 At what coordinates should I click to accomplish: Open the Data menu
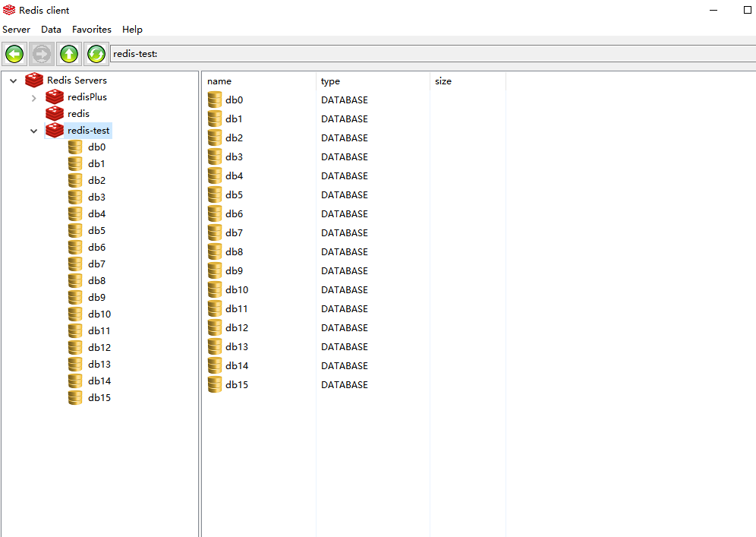coord(51,30)
